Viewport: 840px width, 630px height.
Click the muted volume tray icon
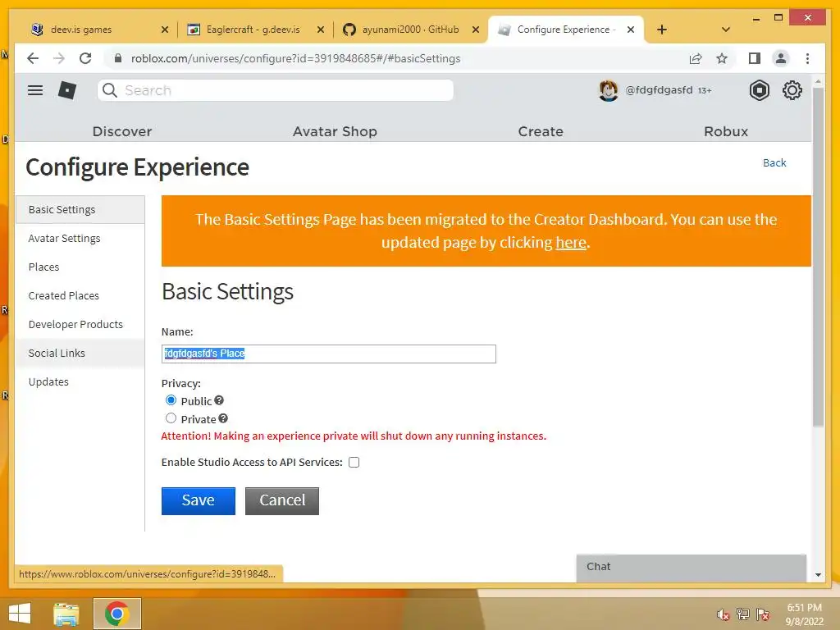pyautogui.click(x=723, y=614)
